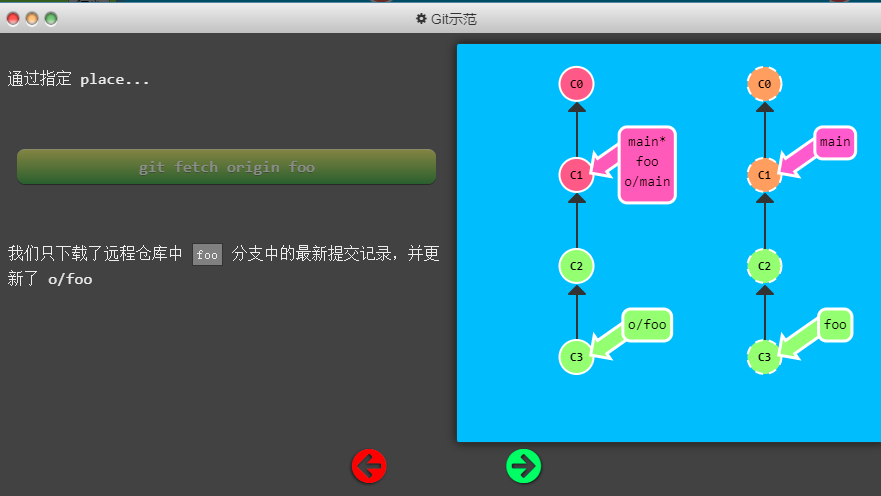Click the o/foo remote branch label
The height and width of the screenshot is (496, 881).
tap(647, 325)
